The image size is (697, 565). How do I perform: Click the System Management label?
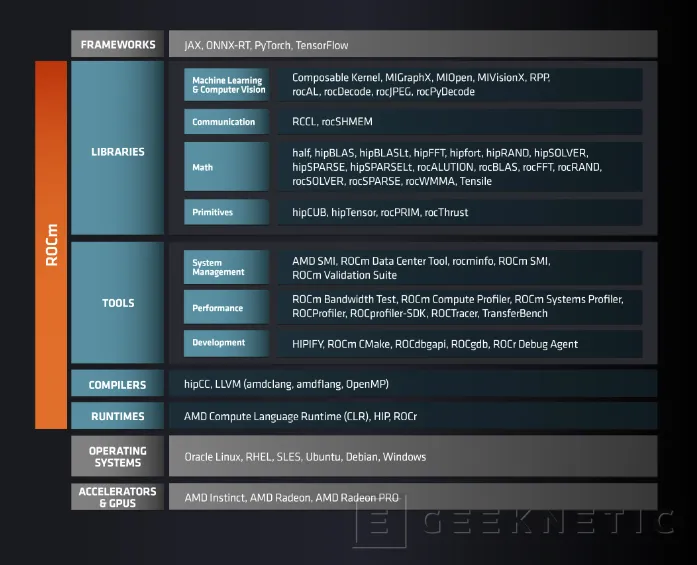coord(227,267)
